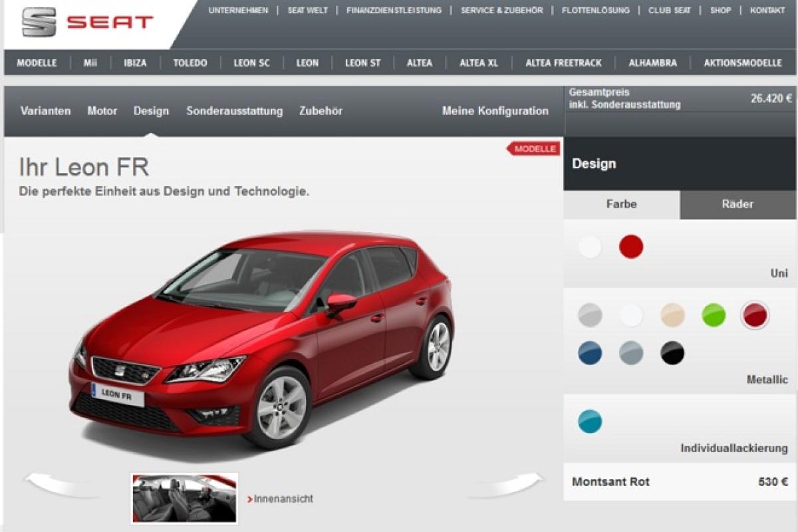Open FINANZDIENSTLEISTUNG link
This screenshot has height=532, width=798.
coord(394,11)
